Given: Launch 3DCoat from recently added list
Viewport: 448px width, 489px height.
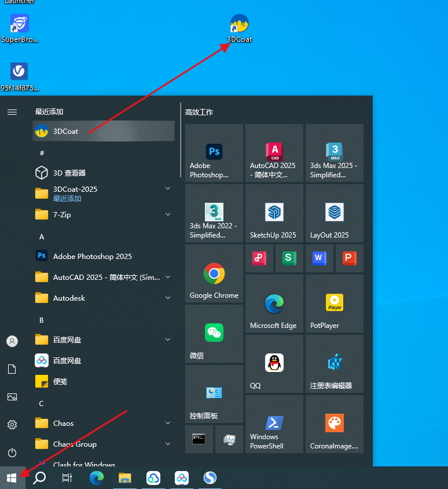Looking at the screenshot, I should (104, 131).
